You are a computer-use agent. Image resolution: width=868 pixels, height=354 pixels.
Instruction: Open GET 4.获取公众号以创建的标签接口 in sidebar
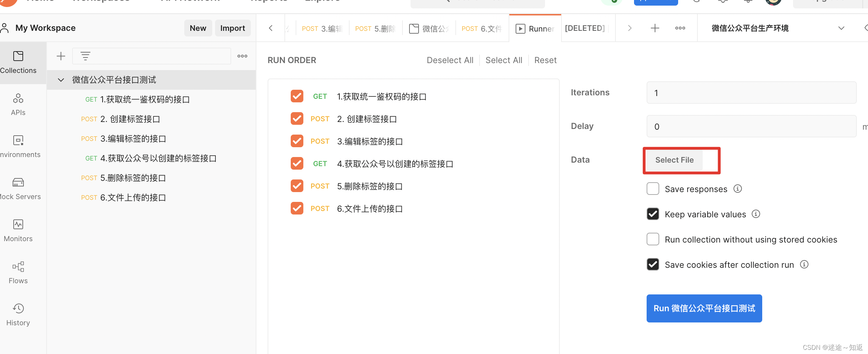point(151,158)
